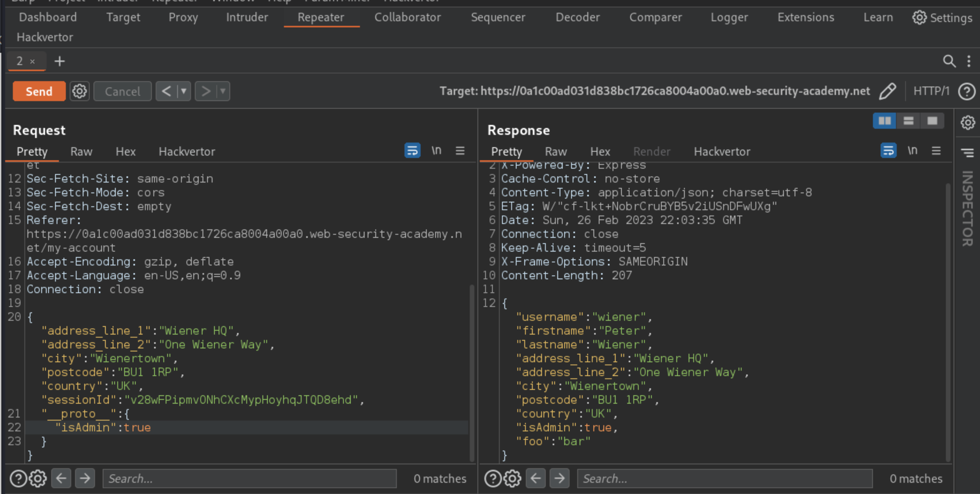Open the Extensions tab
The image size is (980, 494).
pyautogui.click(x=806, y=17)
